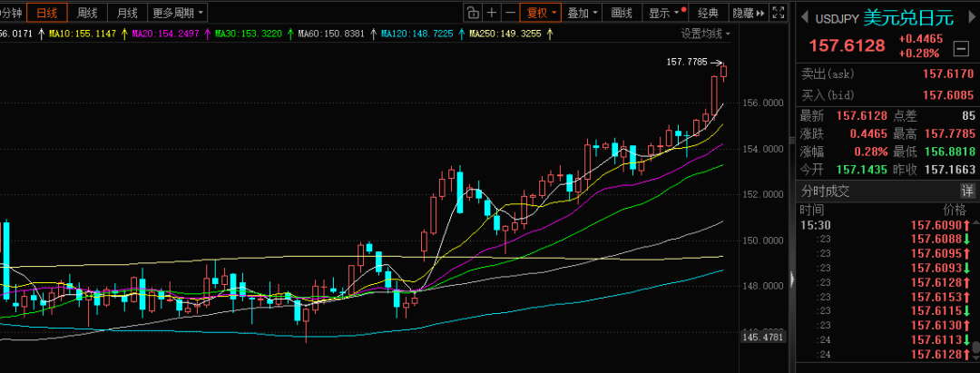980x373 pixels.
Task: Open the 复权 dropdown
Action: click(542, 13)
